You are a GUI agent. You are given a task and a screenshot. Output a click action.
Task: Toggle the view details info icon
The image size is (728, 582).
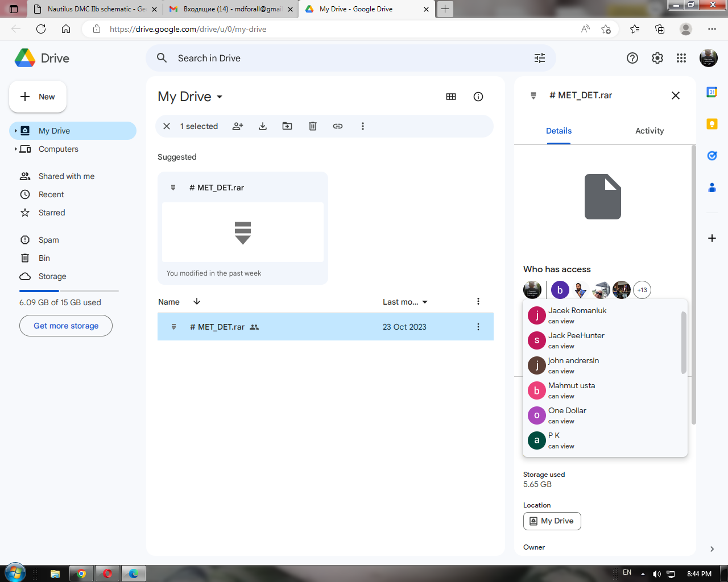478,97
